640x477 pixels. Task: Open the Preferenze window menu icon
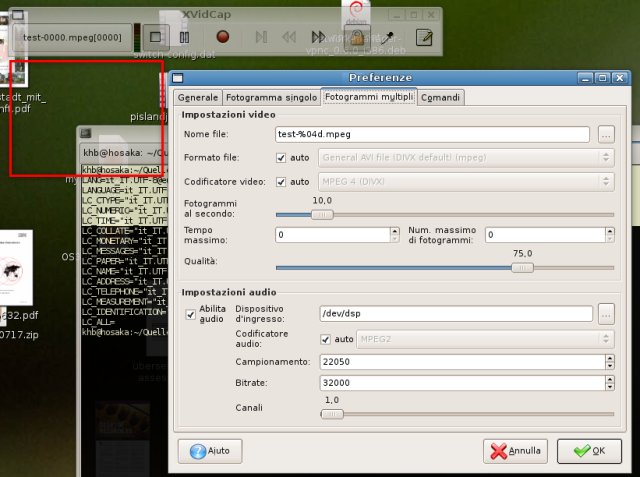pos(178,78)
